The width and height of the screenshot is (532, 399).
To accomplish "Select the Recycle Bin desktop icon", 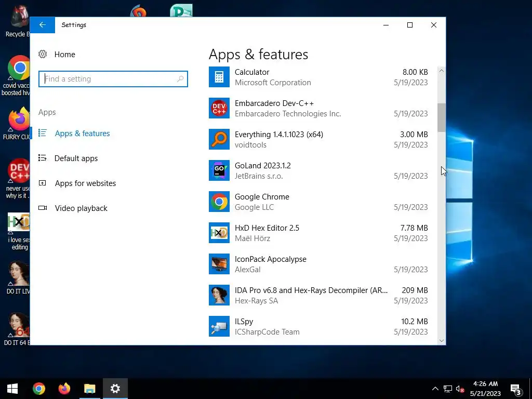I will tap(19, 16).
